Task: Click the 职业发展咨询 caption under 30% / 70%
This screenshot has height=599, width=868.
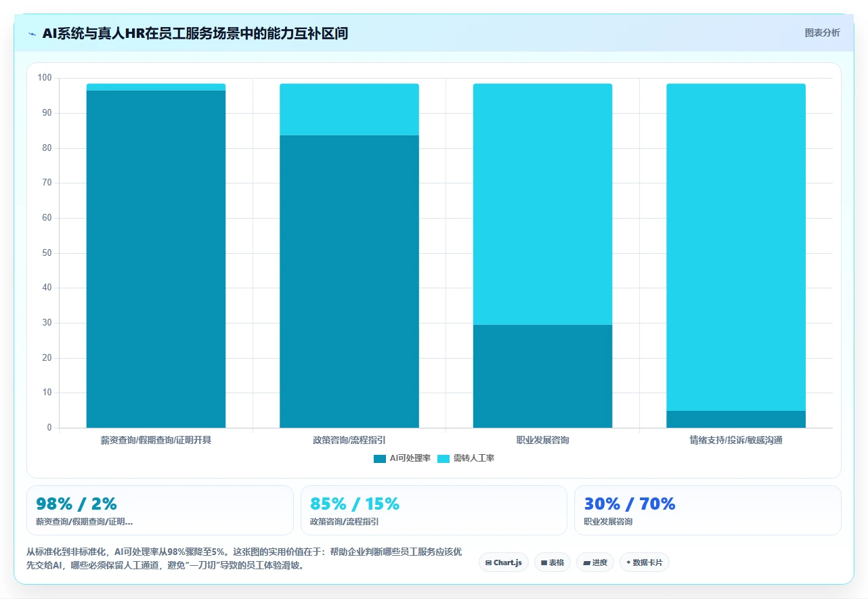Action: (608, 522)
